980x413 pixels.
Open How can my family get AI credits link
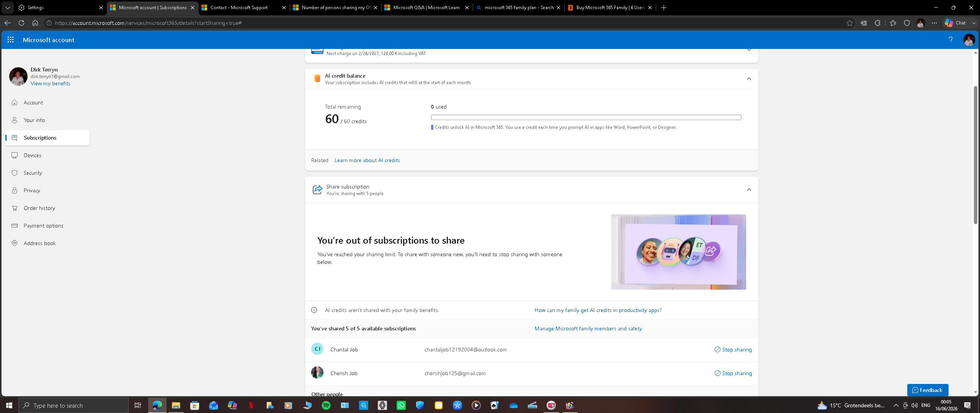(598, 310)
